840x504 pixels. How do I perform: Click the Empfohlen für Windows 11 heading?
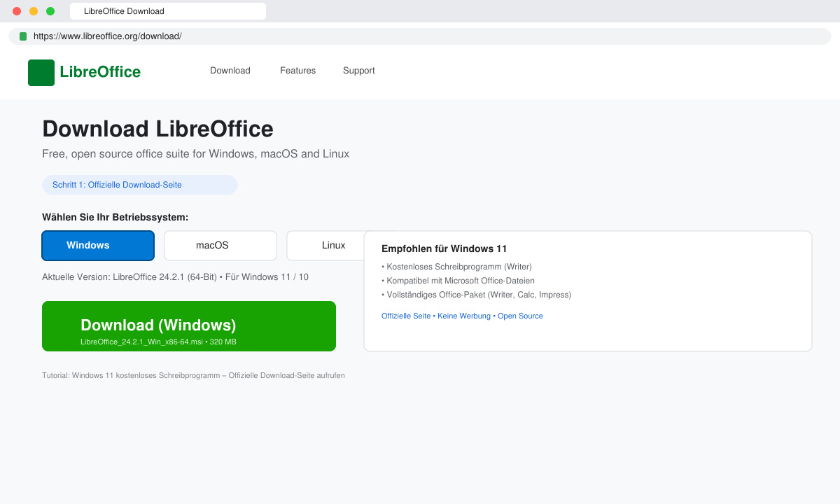point(444,248)
